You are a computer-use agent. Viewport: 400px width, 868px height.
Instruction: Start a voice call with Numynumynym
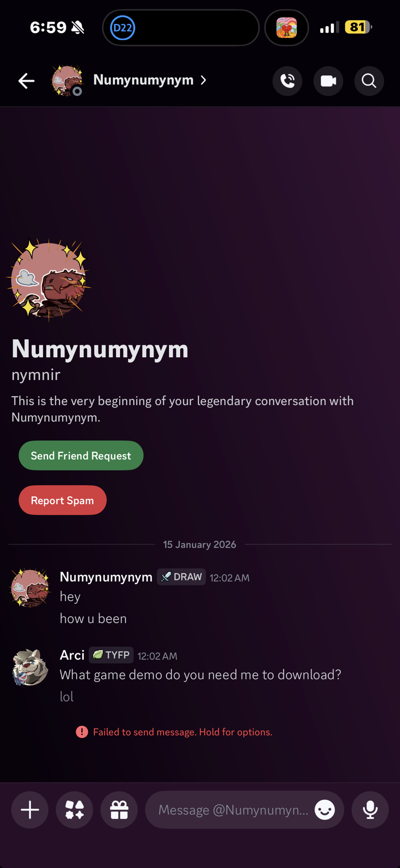tap(287, 81)
